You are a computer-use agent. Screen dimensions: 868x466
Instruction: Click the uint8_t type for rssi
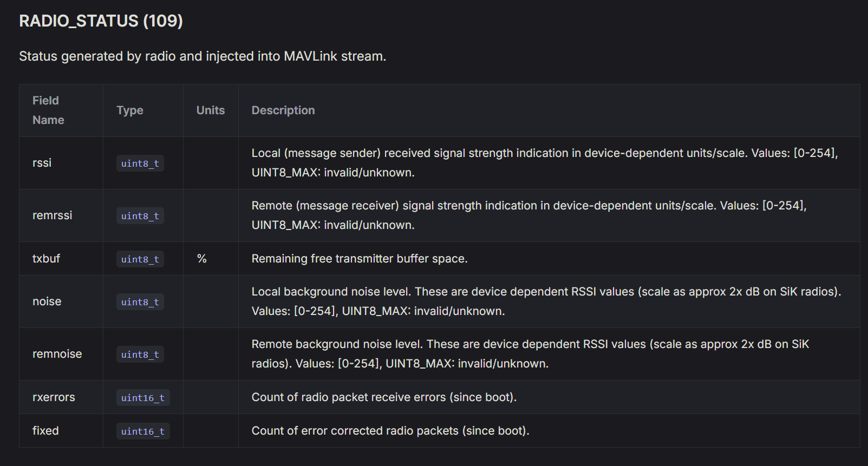coord(140,163)
